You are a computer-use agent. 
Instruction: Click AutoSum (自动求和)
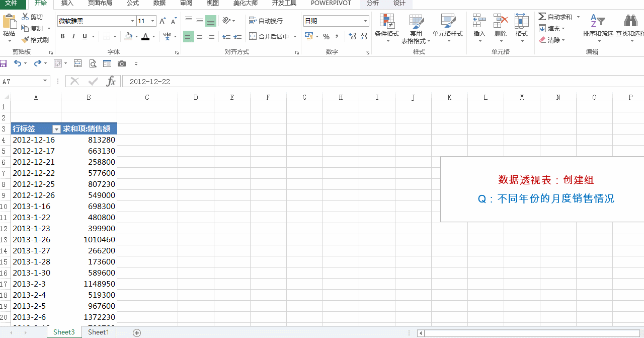click(x=555, y=17)
